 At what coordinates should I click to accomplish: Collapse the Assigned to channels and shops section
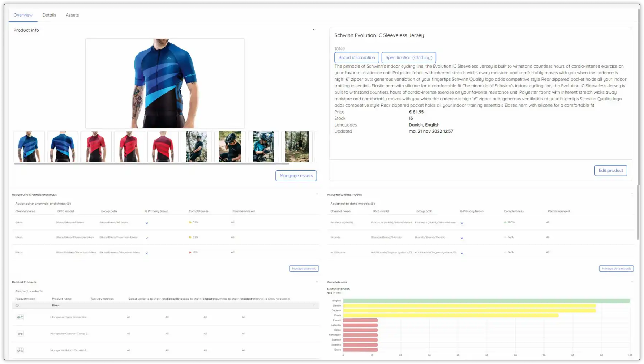tap(317, 194)
